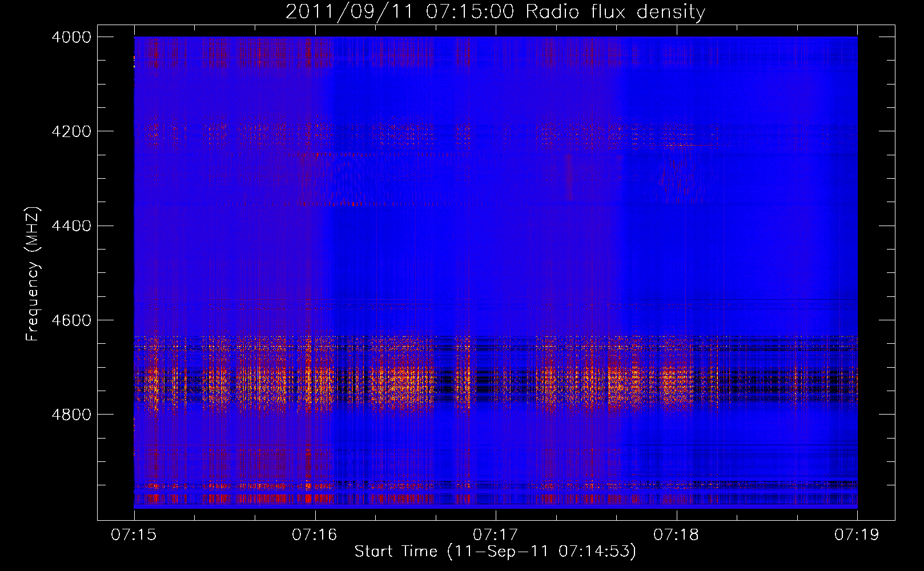Click the 4000 frequency axis label

click(x=71, y=37)
